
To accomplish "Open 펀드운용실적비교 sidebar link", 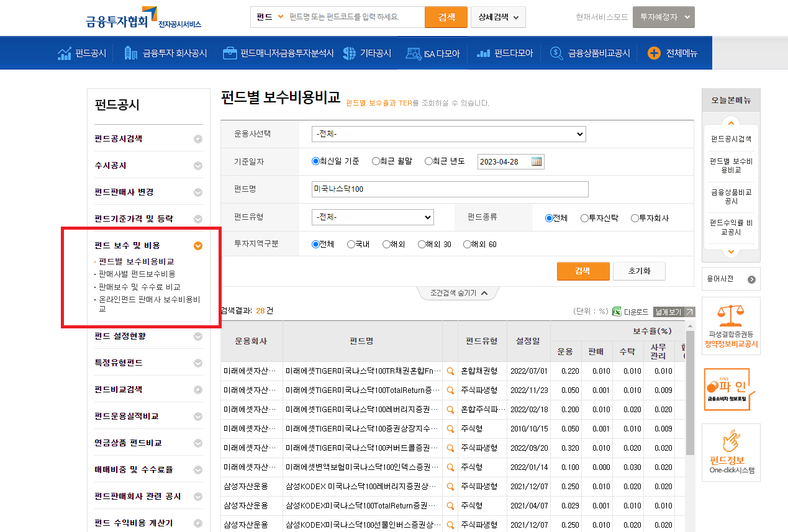I will point(127,416).
